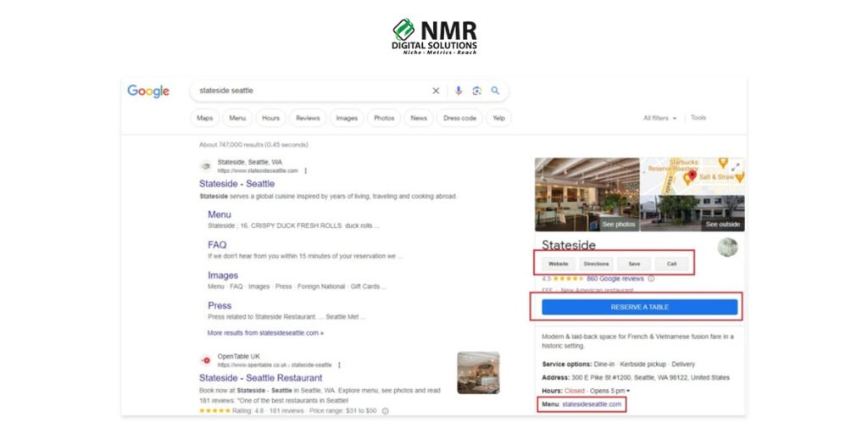Open Google Lens image search icon
The height and width of the screenshot is (434, 868).
pyautogui.click(x=476, y=91)
